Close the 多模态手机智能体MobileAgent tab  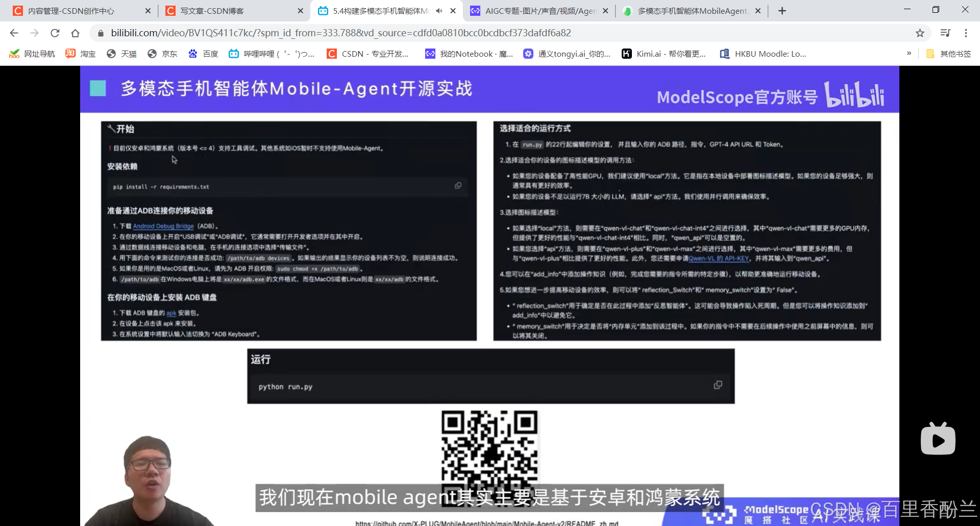[757, 11]
